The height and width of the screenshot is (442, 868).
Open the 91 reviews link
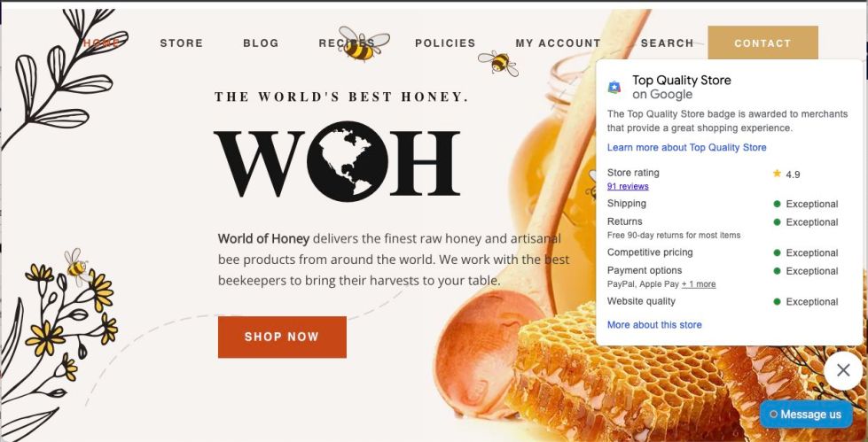[x=628, y=186]
